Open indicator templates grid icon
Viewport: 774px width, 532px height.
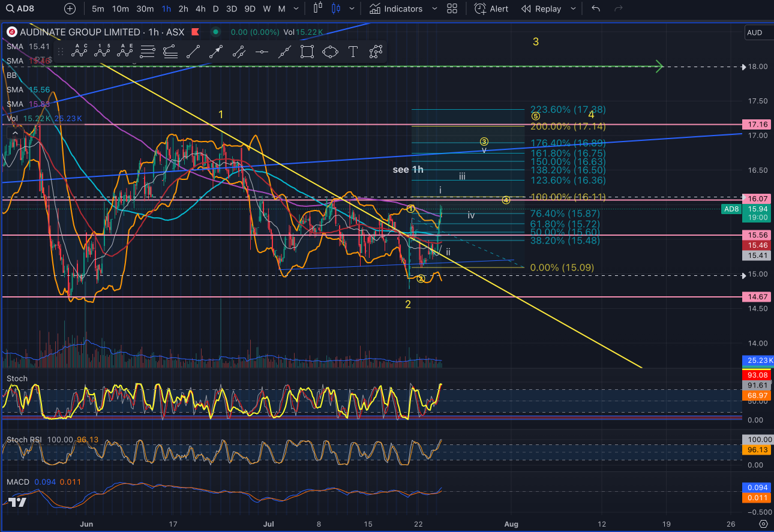pyautogui.click(x=452, y=9)
